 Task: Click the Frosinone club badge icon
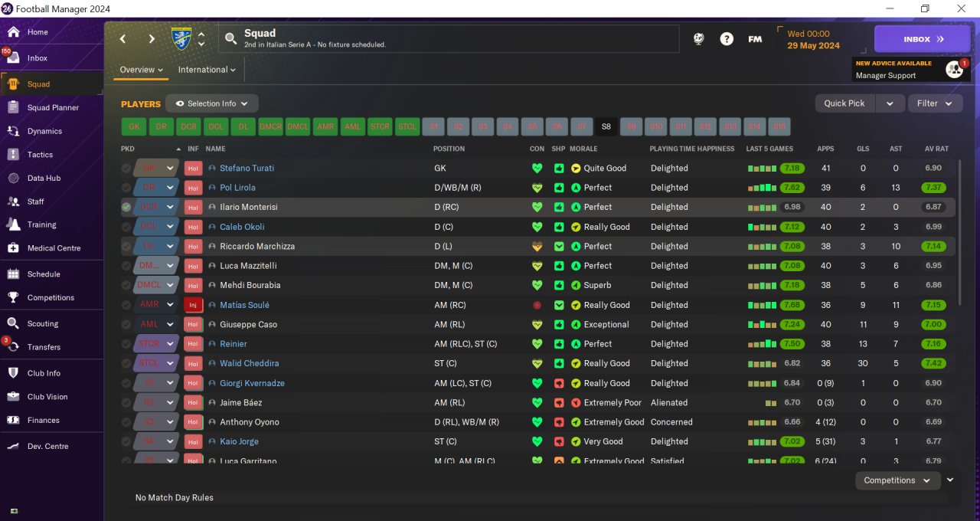[x=181, y=38]
